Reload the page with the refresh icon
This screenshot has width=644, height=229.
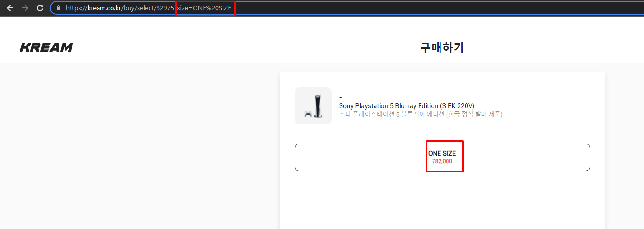coord(40,8)
